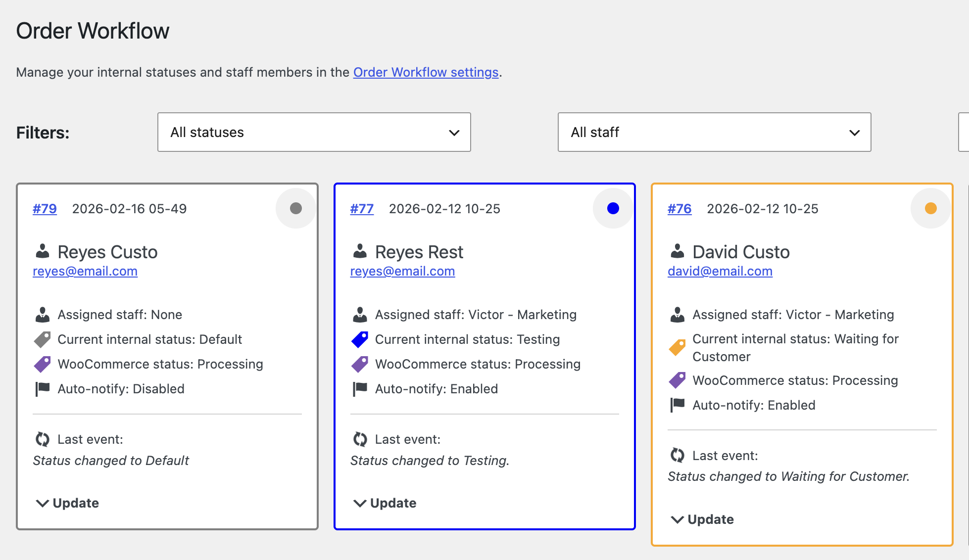Click assigned staff icon in order #77
The height and width of the screenshot is (560, 969).
[360, 315]
